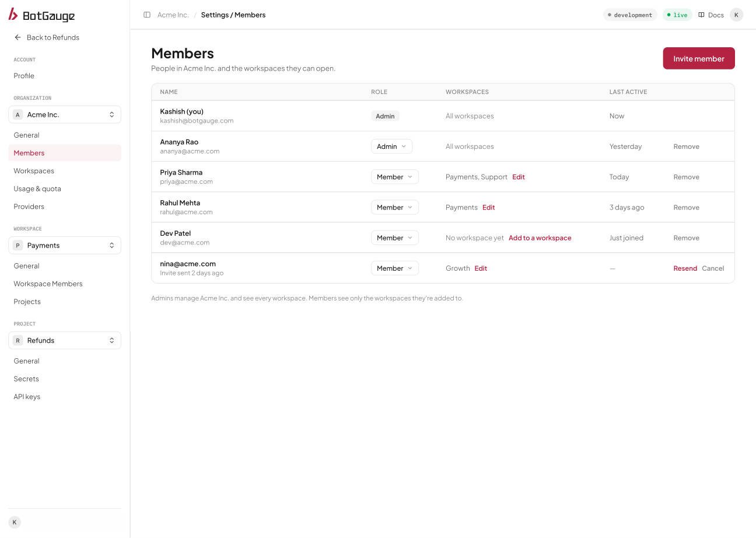Viewport: 756px width, 538px height.
Task: Open the Payments workspace switcher
Action: tap(65, 245)
